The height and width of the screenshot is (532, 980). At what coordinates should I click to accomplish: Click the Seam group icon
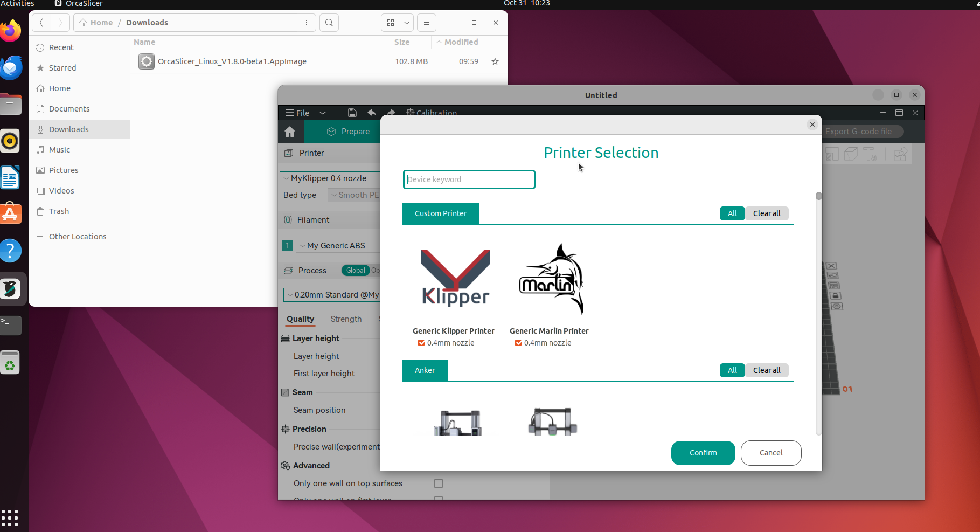coord(286,392)
